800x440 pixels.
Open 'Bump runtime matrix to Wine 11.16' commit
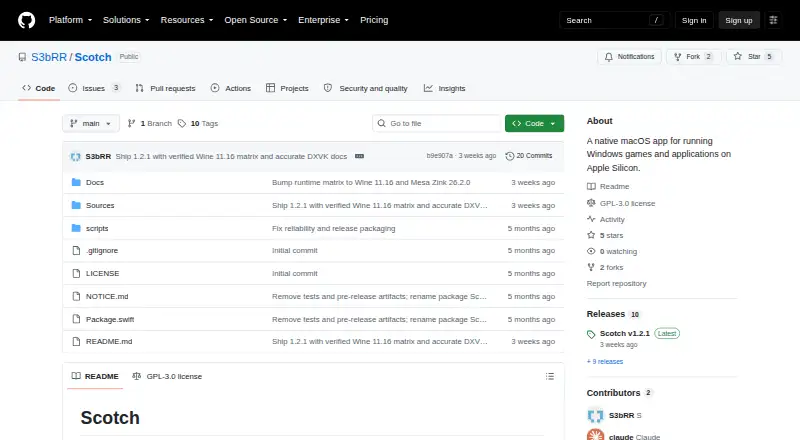371,182
